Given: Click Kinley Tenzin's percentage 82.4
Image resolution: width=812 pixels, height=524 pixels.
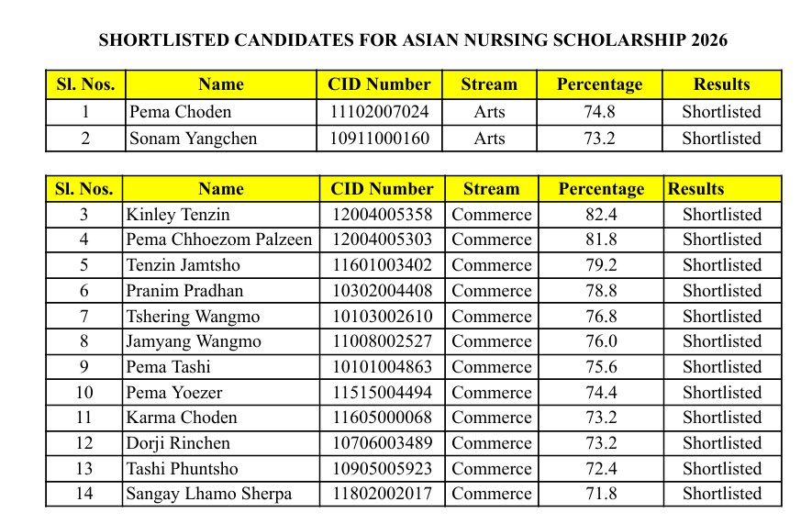Looking at the screenshot, I should coord(601,215).
